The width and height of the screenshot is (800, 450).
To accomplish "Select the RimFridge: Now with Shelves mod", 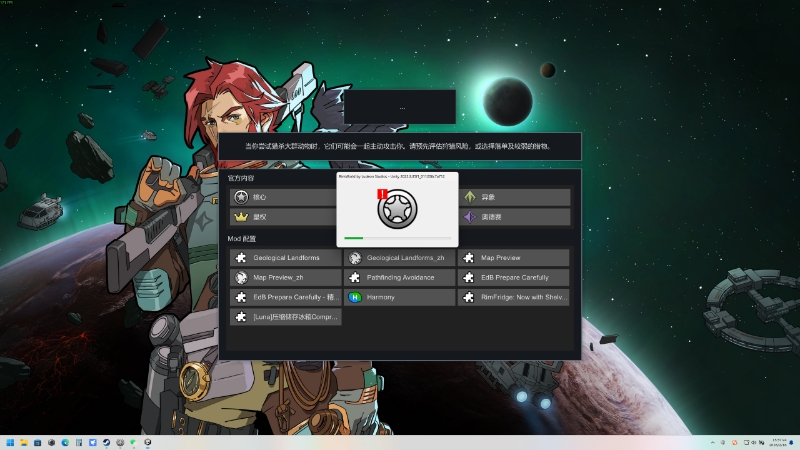I will [514, 297].
